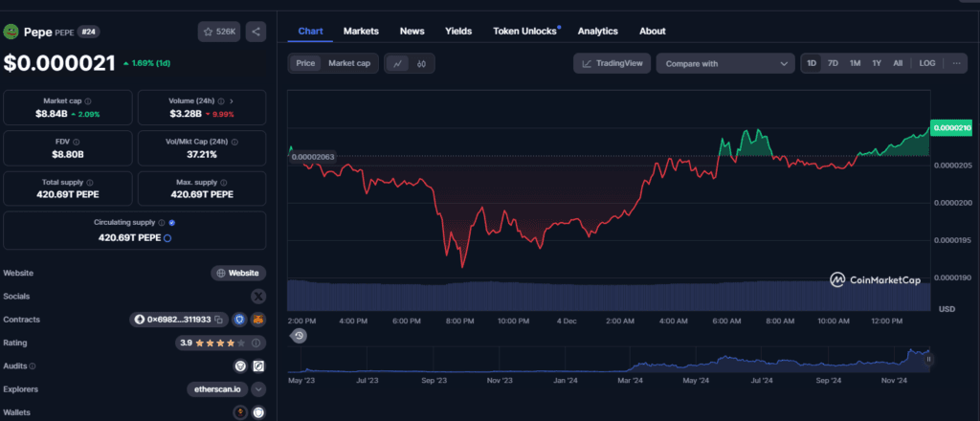
Task: Expand the Explorers chevron dropdown
Action: click(258, 389)
